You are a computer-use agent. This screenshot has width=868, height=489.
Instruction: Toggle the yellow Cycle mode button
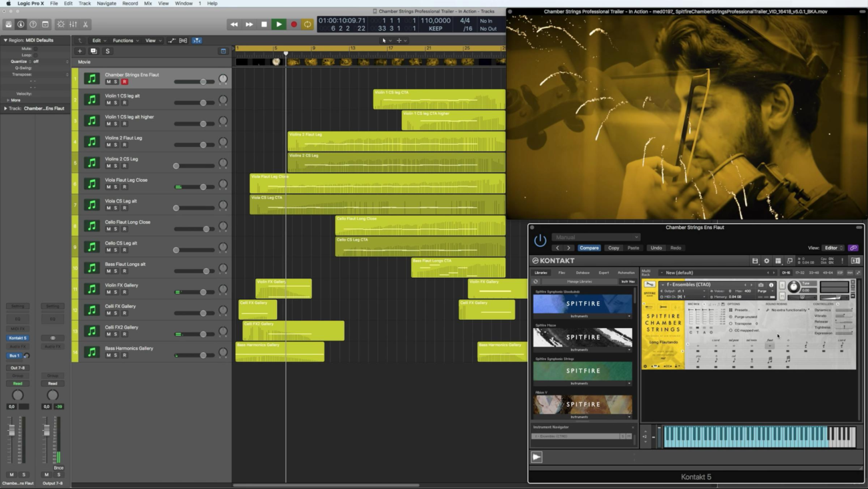click(308, 24)
